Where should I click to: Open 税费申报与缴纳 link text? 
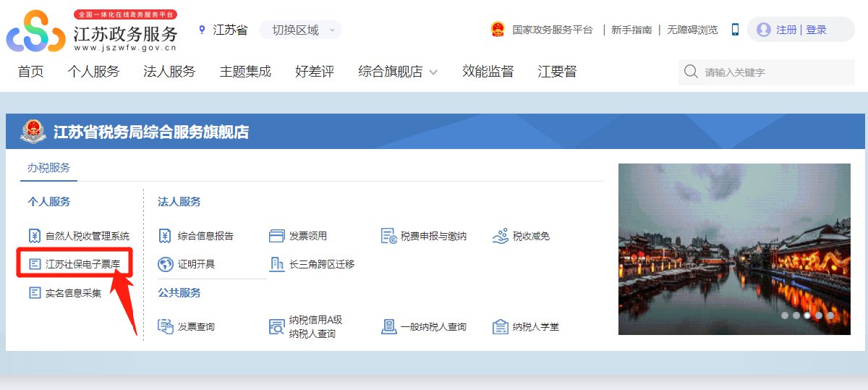click(434, 236)
